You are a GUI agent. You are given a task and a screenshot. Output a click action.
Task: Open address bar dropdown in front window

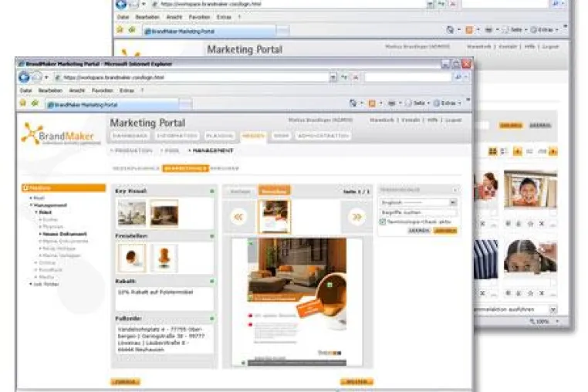(x=333, y=77)
